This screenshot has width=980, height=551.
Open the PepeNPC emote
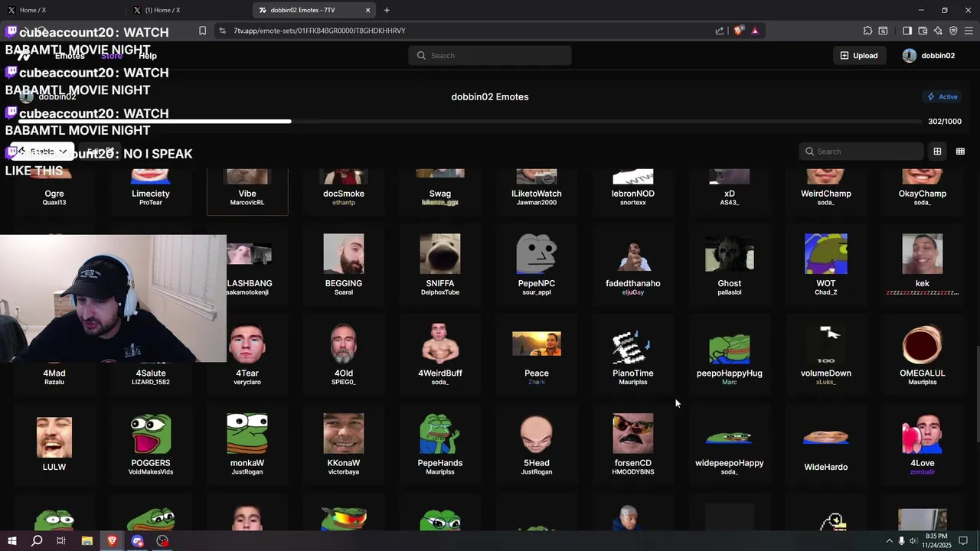(x=537, y=265)
